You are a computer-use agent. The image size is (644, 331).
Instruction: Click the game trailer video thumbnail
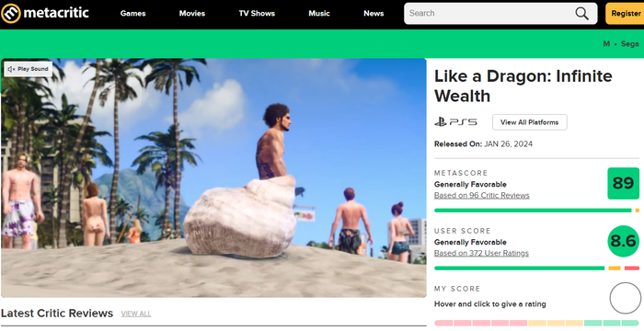213,177
